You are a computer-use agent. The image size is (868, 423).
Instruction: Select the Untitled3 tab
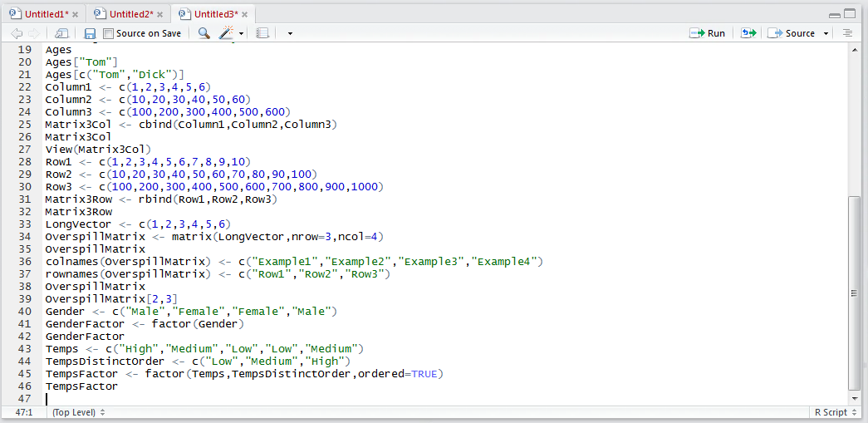[216, 14]
